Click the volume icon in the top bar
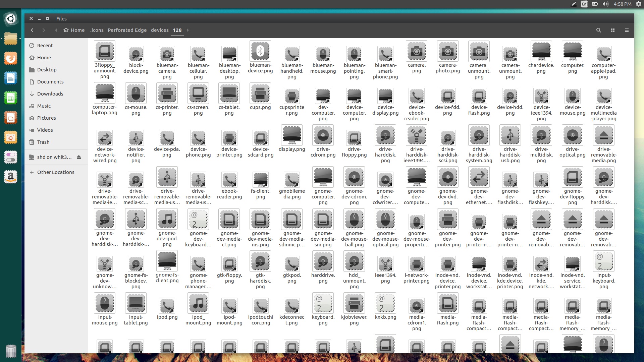The width and height of the screenshot is (644, 362). [x=605, y=4]
